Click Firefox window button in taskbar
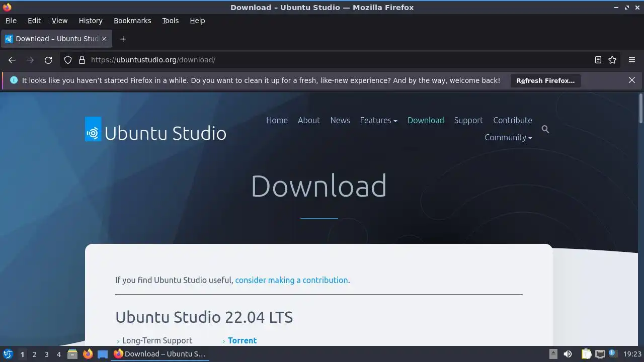Image resolution: width=644 pixels, height=362 pixels. pos(160,354)
